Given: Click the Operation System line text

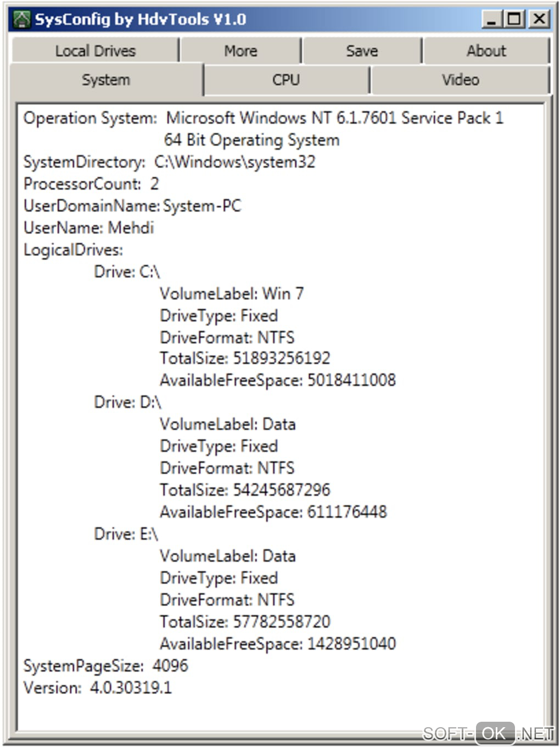Looking at the screenshot, I should click(x=263, y=118).
